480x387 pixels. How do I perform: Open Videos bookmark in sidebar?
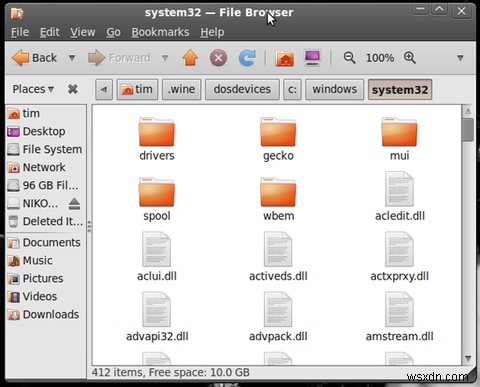click(46, 296)
